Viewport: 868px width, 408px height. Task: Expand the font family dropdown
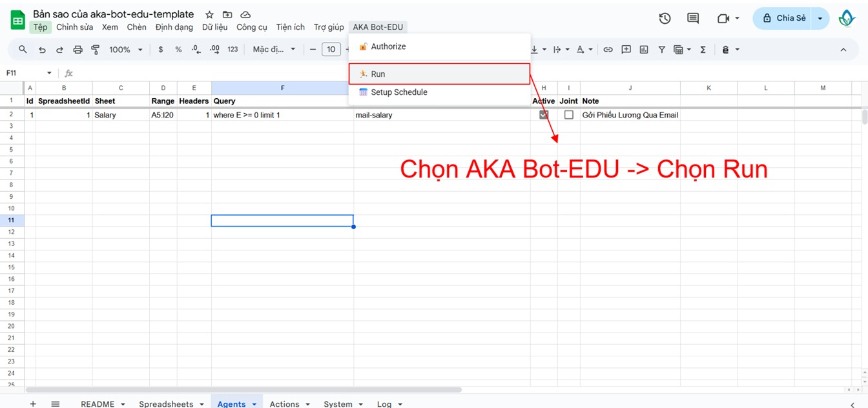pyautogui.click(x=274, y=50)
